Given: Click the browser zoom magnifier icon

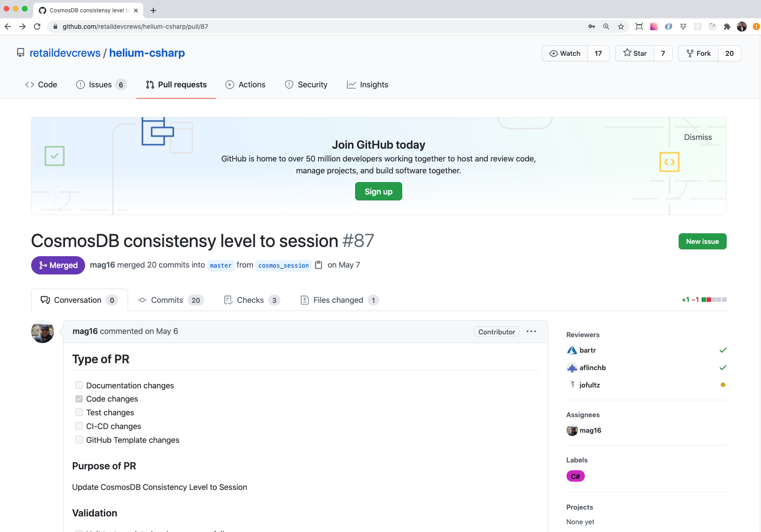Looking at the screenshot, I should pos(606,27).
